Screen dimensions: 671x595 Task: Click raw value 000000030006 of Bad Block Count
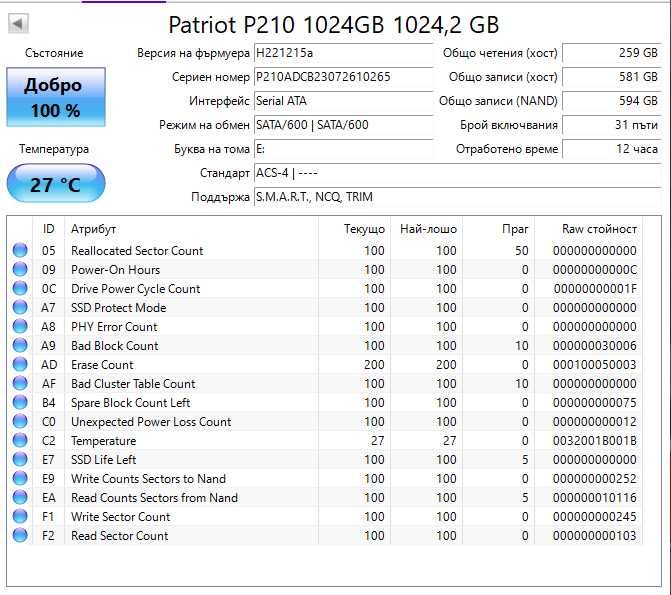pyautogui.click(x=594, y=346)
